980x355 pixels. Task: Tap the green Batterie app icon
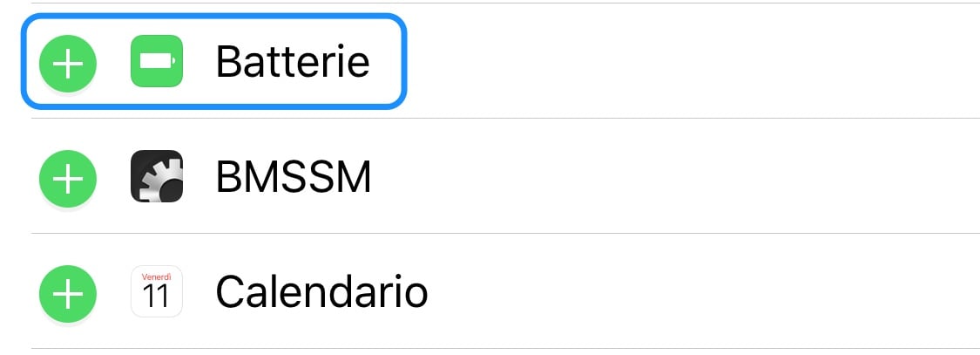tap(156, 61)
